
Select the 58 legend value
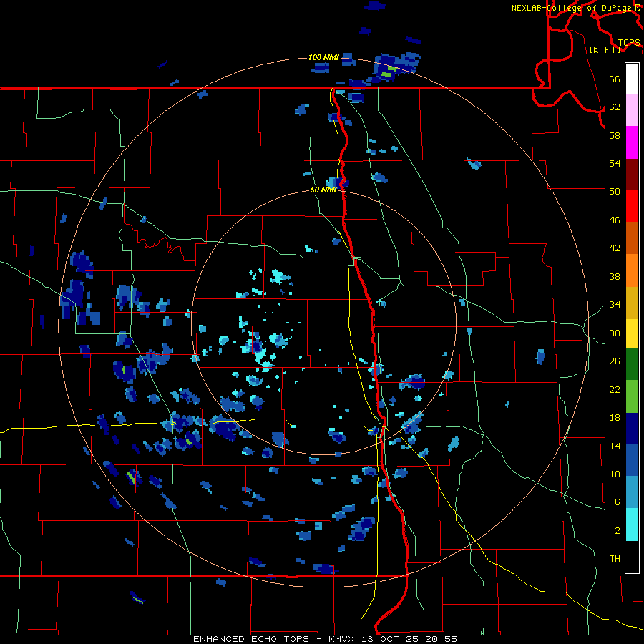[615, 135]
